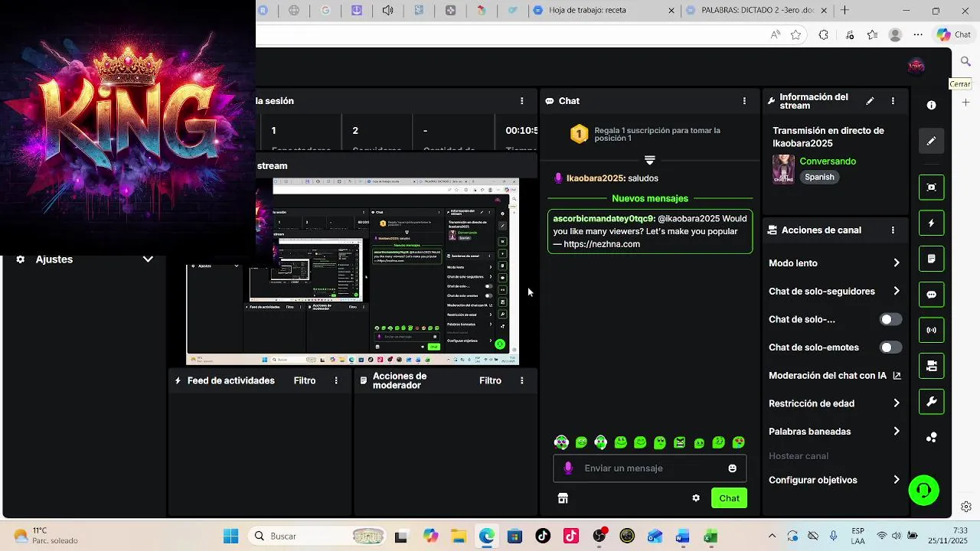980x551 pixels.
Task: Toggle Chat de solo-emotes switch
Action: 890,347
